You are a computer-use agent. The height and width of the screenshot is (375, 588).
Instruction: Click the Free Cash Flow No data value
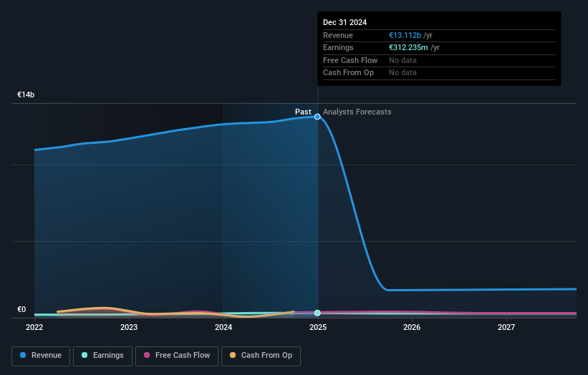coord(403,60)
